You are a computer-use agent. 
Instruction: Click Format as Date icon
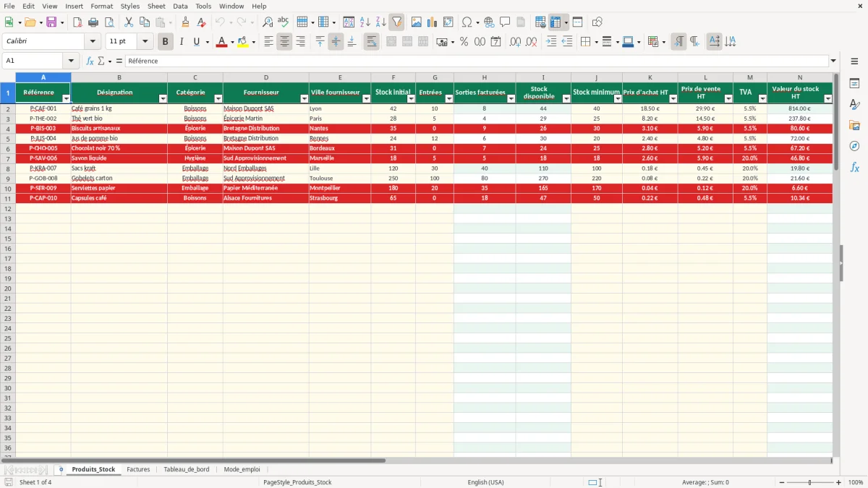[x=495, y=42]
